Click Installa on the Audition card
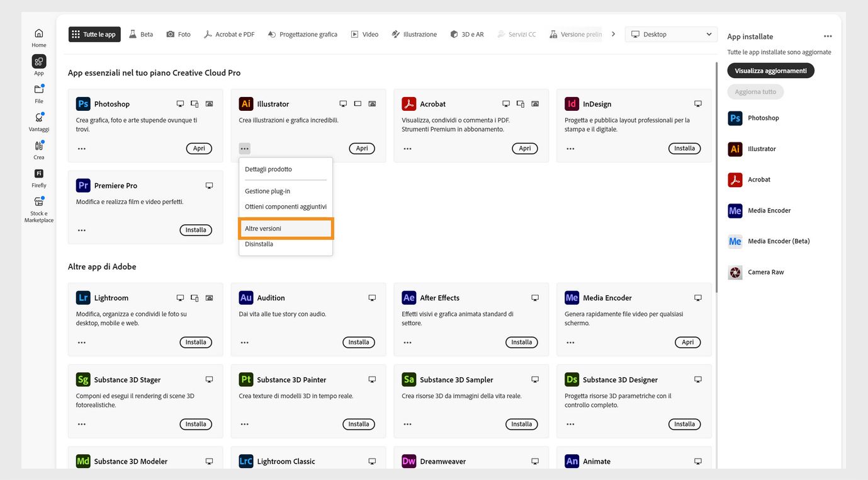This screenshot has width=868, height=480. (x=359, y=343)
